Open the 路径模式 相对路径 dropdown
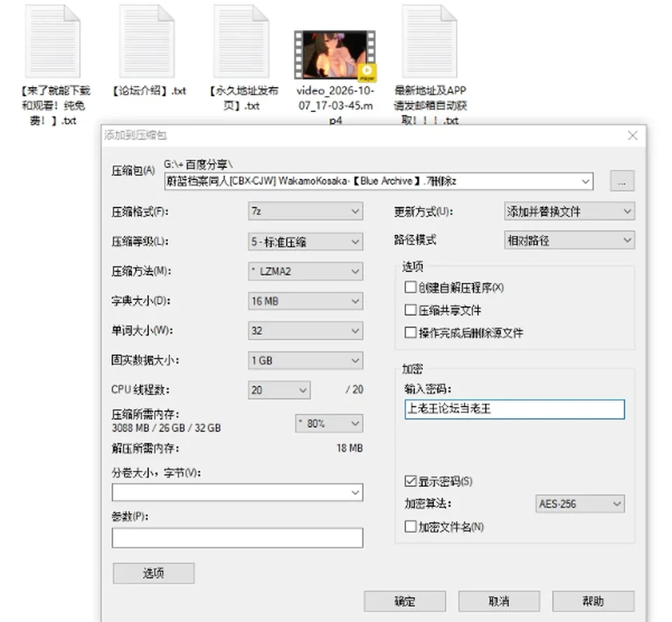The image size is (672, 622). 569,240
